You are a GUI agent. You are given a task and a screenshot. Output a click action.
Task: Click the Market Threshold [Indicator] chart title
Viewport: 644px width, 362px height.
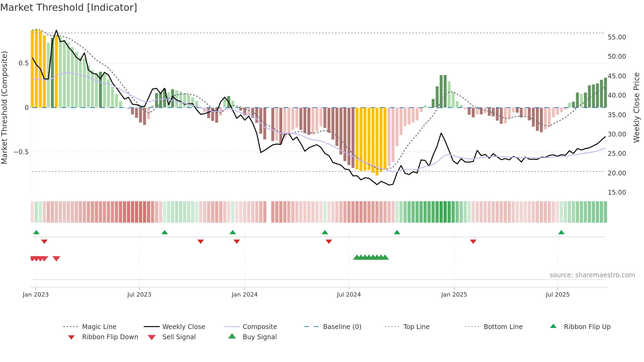pos(69,8)
